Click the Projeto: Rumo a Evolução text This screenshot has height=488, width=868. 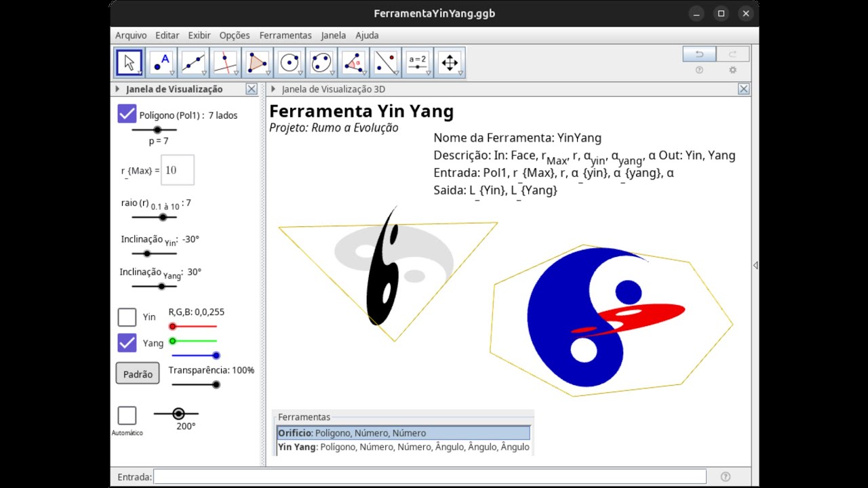(x=334, y=127)
